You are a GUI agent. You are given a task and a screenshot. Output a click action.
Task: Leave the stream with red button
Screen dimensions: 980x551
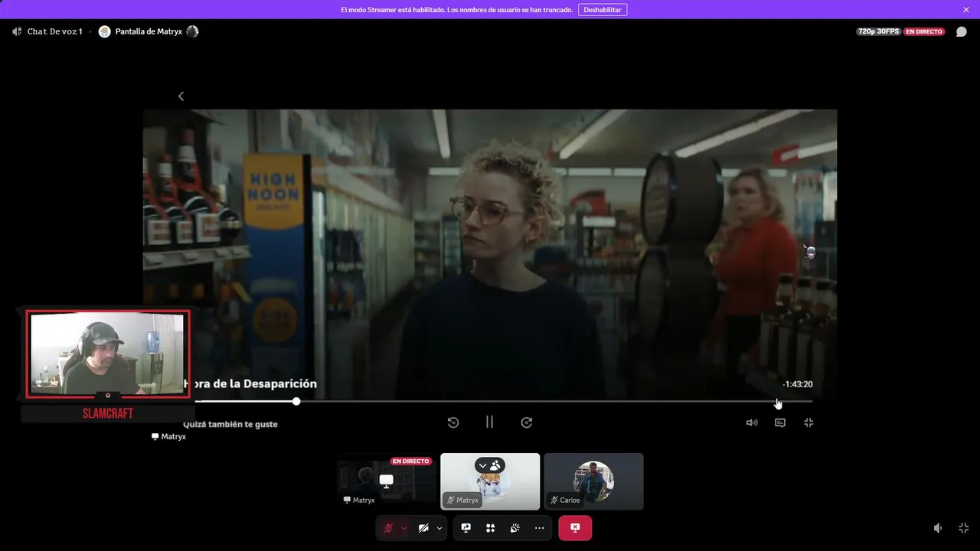point(575,528)
